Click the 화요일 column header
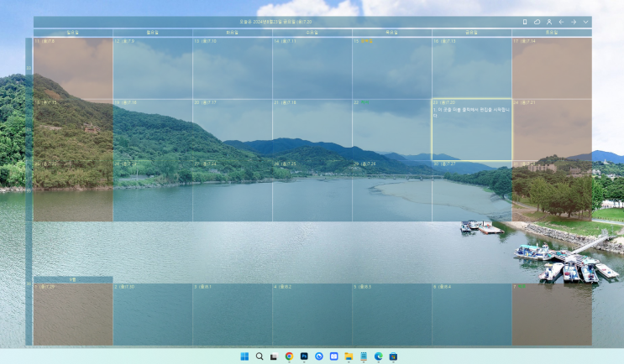Image resolution: width=624 pixels, height=364 pixels. [233, 33]
